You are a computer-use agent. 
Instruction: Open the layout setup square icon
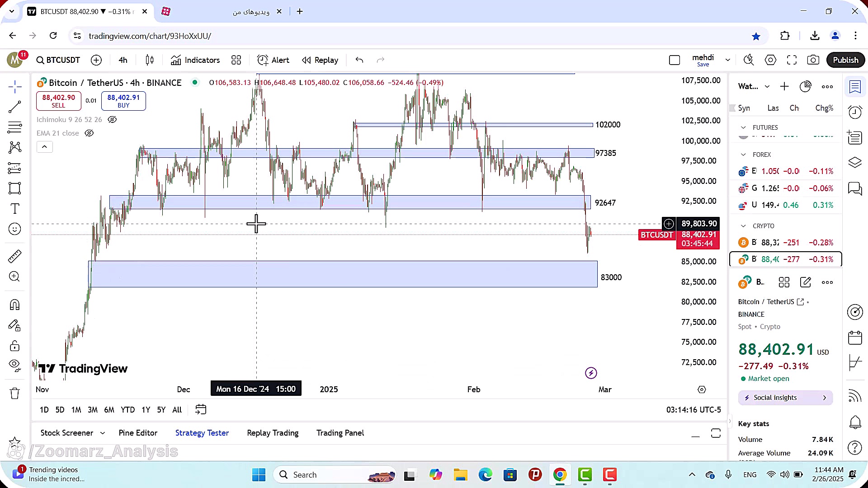pyautogui.click(x=675, y=60)
